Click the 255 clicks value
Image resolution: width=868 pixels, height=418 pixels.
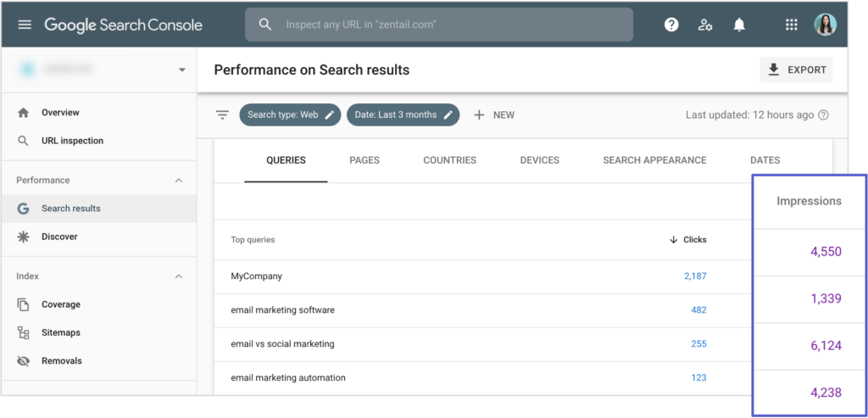tap(698, 344)
